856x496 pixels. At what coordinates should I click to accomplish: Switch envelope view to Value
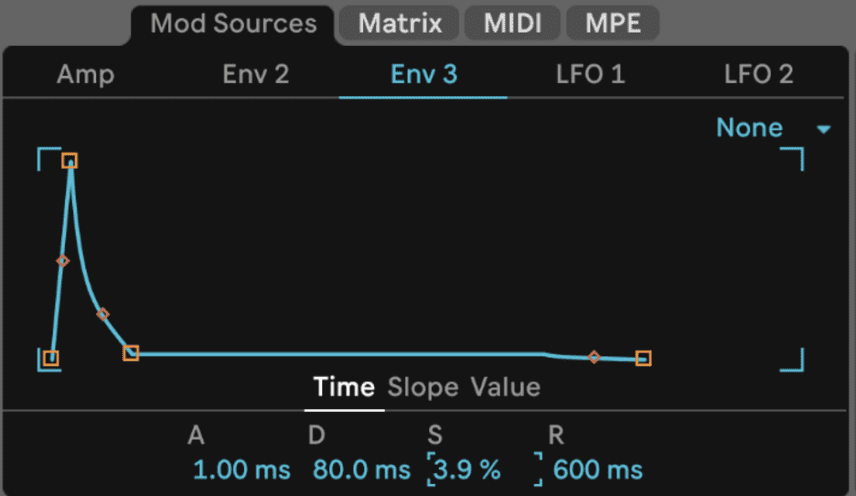tap(506, 387)
